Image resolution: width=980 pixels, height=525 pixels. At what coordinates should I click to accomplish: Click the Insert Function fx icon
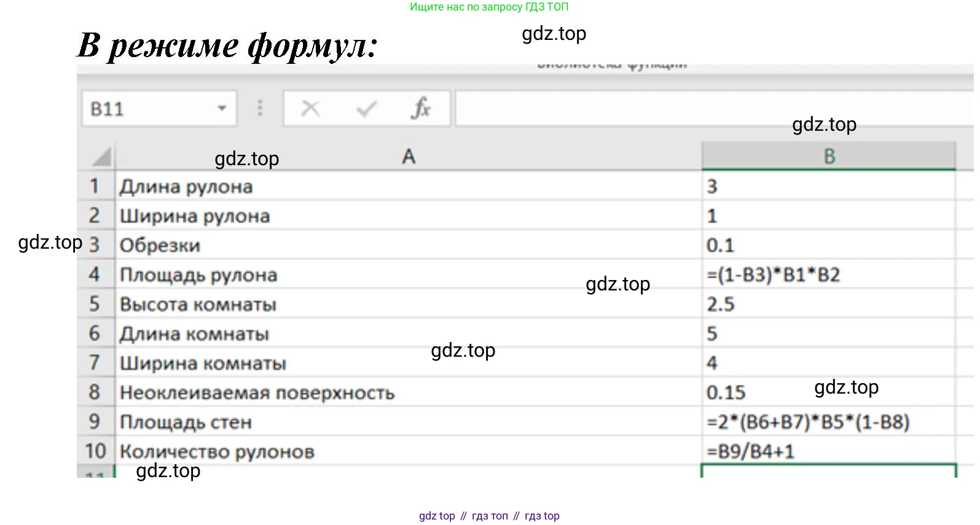421,109
